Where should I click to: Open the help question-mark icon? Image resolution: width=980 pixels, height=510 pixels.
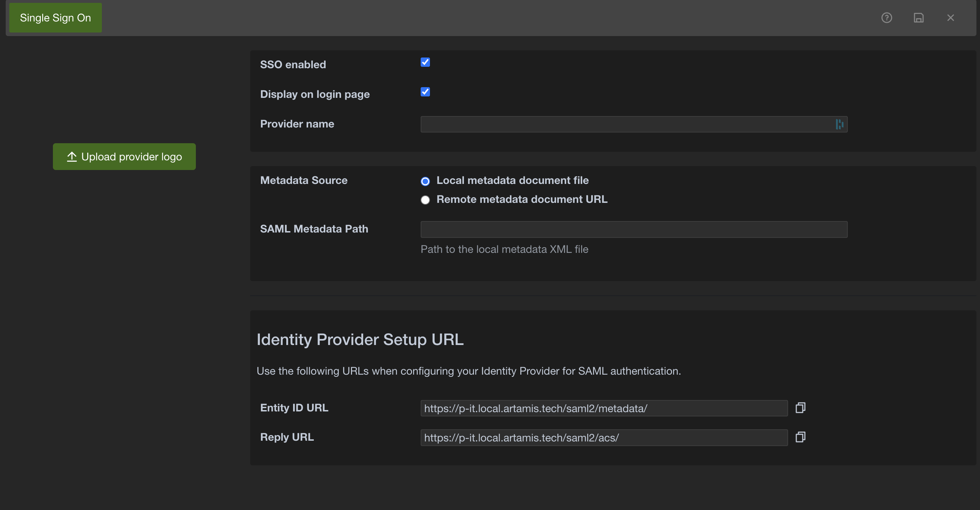click(x=887, y=18)
